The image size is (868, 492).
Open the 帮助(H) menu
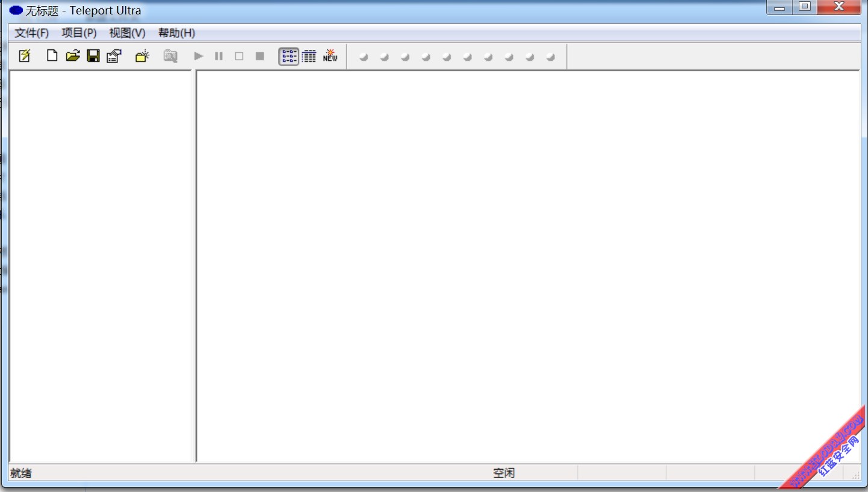(x=176, y=33)
